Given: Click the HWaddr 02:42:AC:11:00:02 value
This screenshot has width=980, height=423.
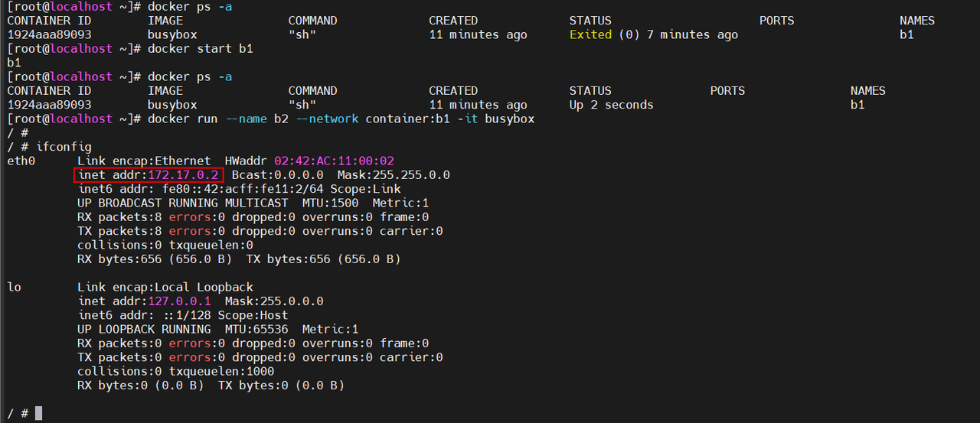Looking at the screenshot, I should (x=334, y=161).
